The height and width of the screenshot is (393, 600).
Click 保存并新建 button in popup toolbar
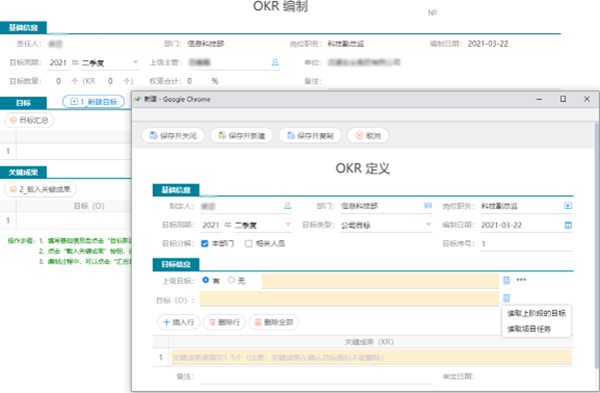point(241,135)
